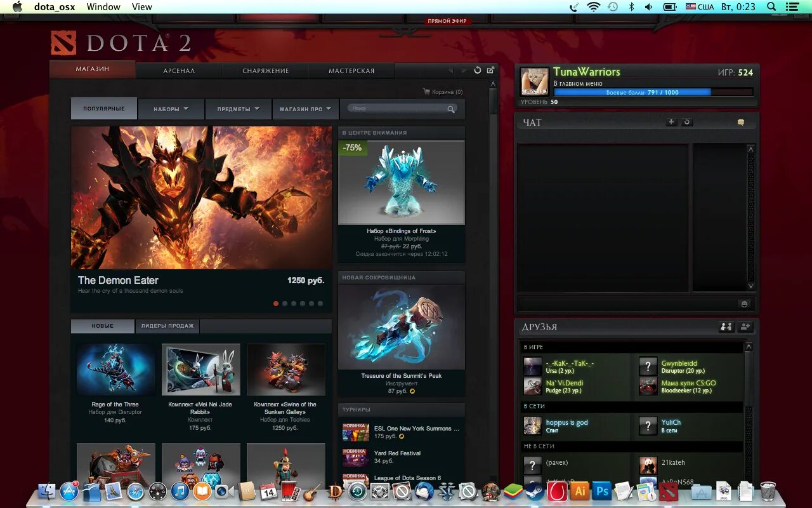Open Bindings of Frost set thumbnail
The height and width of the screenshot is (508, 812).
click(402, 182)
